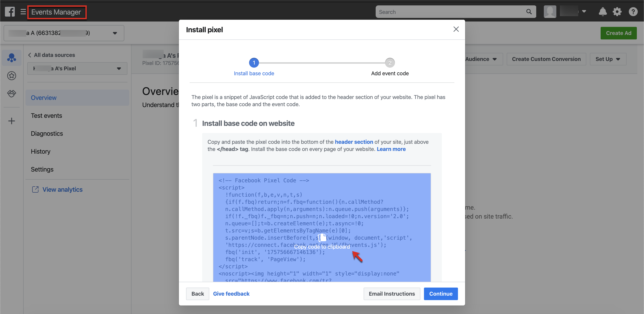Close the Install pixel dialog
Viewport: 644px width, 314px height.
(456, 29)
